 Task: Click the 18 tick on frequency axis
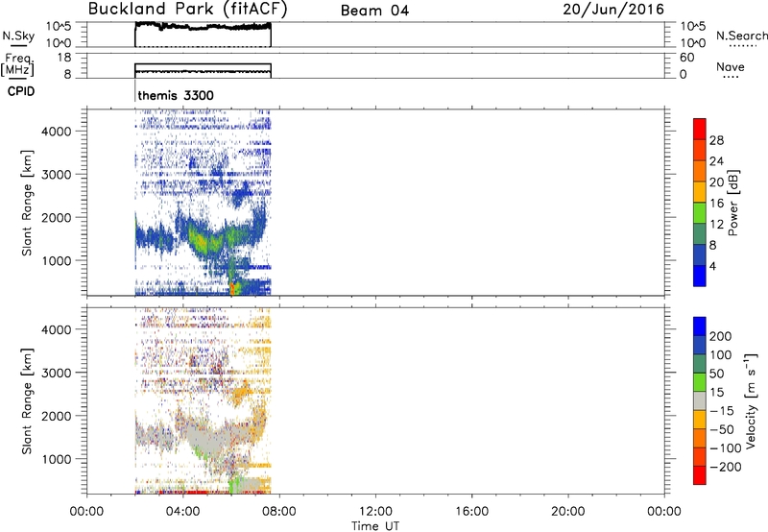(64, 58)
